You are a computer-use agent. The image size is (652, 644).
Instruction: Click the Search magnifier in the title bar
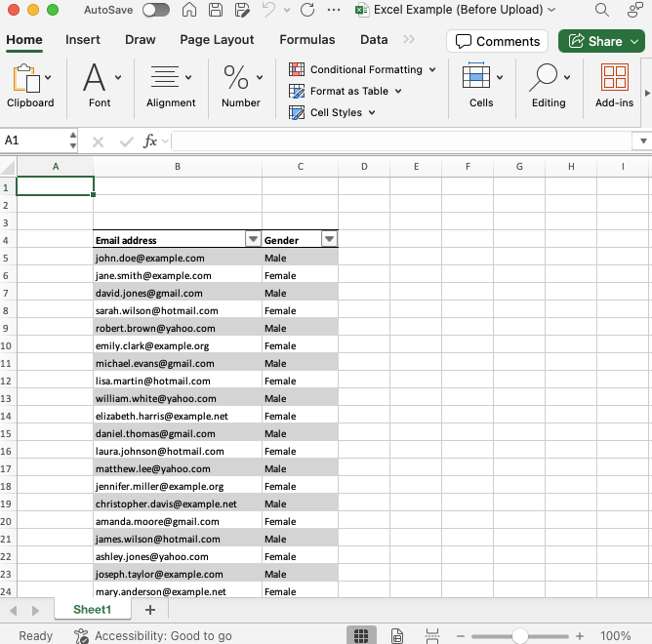[x=602, y=10]
